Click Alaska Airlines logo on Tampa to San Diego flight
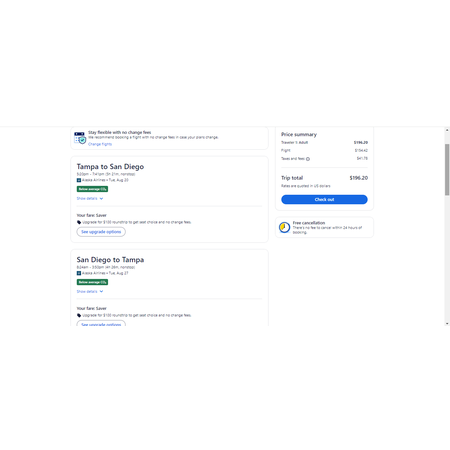This screenshot has width=450, height=450. click(x=79, y=180)
